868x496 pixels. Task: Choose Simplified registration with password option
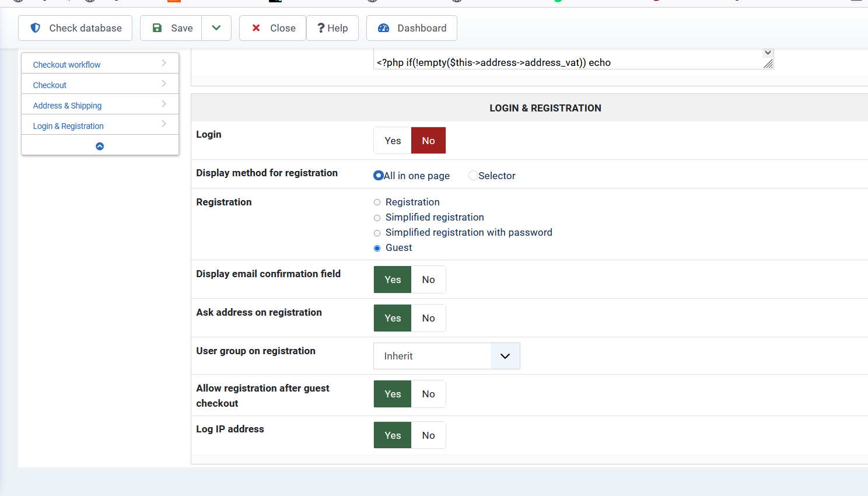[377, 233]
